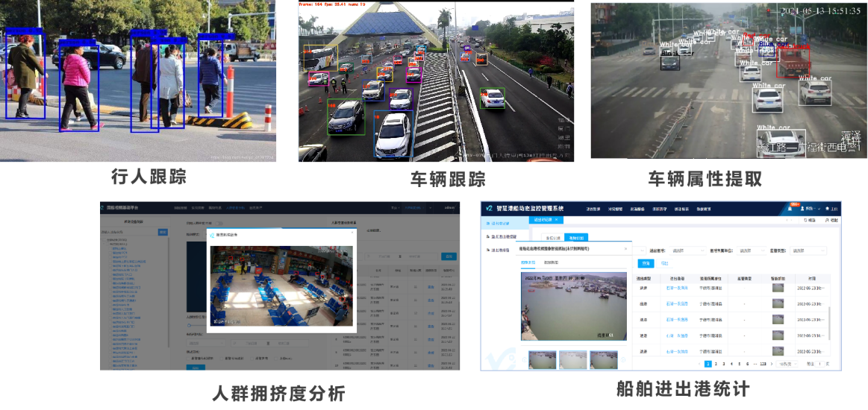Click the blue 查询 button in harbor system

click(x=646, y=263)
